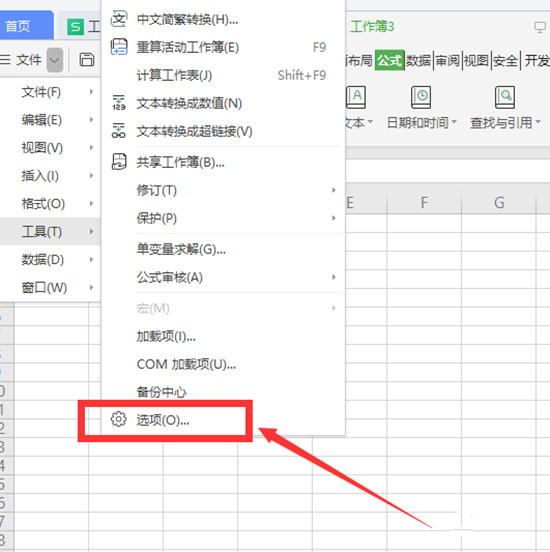The height and width of the screenshot is (552, 550).
Task: Expand the 保护(P) submenu arrow
Action: coord(333,218)
